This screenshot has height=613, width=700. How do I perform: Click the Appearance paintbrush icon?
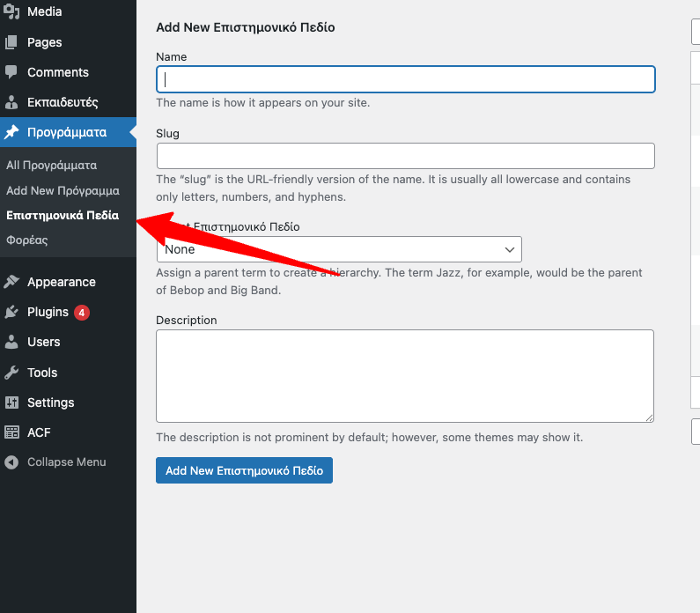pos(11,282)
